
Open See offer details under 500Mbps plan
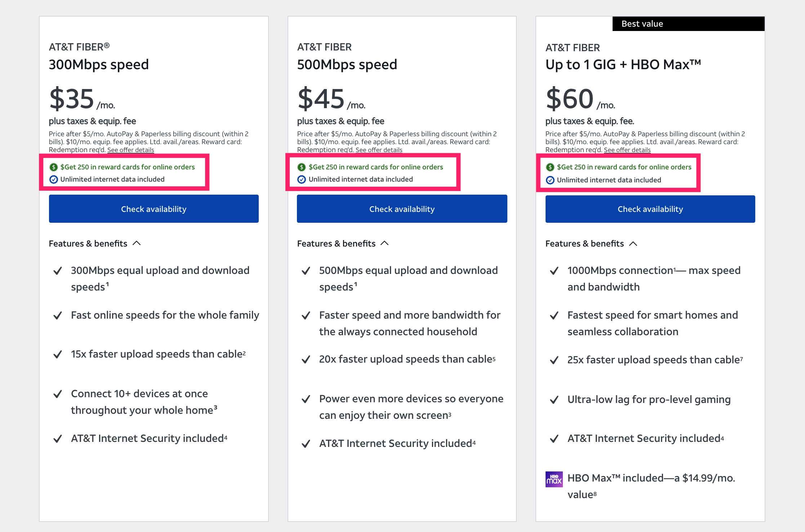[x=379, y=150]
